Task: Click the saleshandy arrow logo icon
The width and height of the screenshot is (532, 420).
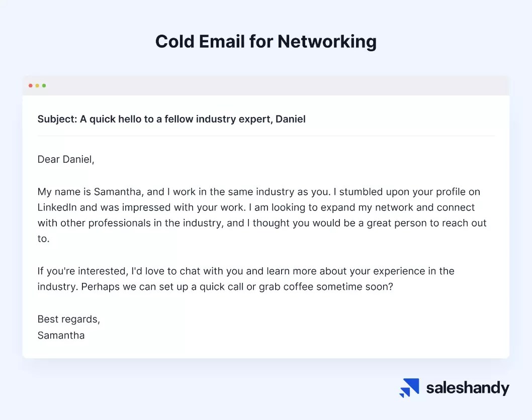Action: click(x=409, y=388)
